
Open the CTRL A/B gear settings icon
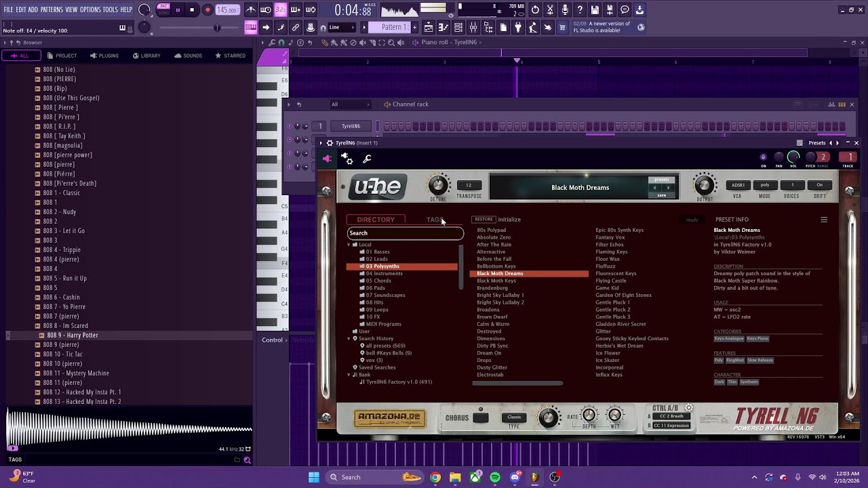(689, 408)
